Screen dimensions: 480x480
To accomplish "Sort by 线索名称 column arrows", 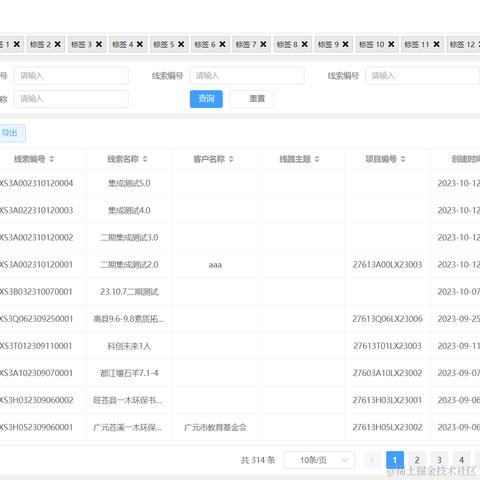I will click(x=145, y=159).
